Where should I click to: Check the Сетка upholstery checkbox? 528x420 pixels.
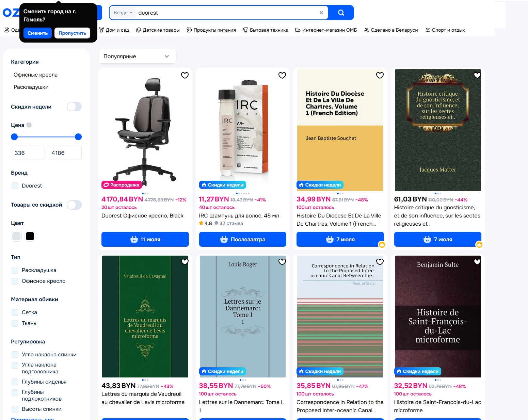pos(15,312)
